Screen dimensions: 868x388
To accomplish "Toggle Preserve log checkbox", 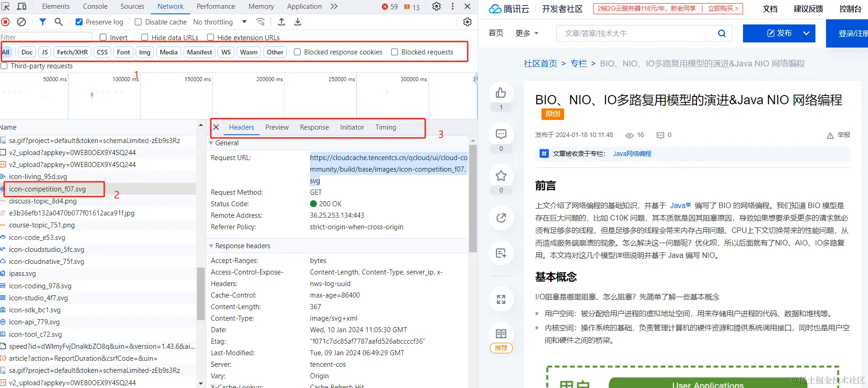I will coord(79,22).
